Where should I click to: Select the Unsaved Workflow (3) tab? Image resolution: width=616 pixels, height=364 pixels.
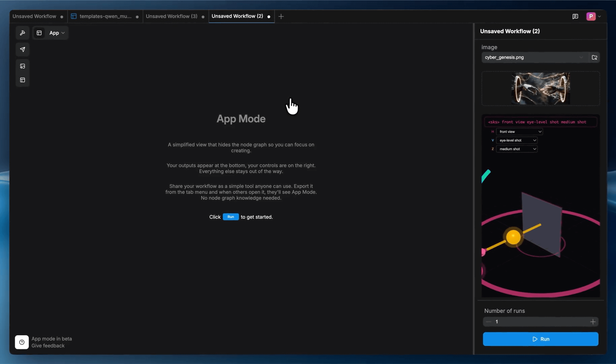[x=172, y=16]
